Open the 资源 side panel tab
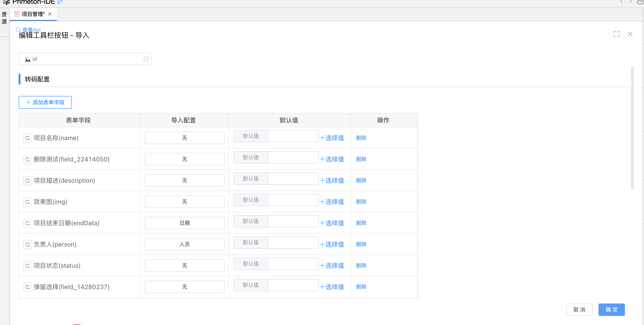The height and width of the screenshot is (325, 644). [4, 18]
